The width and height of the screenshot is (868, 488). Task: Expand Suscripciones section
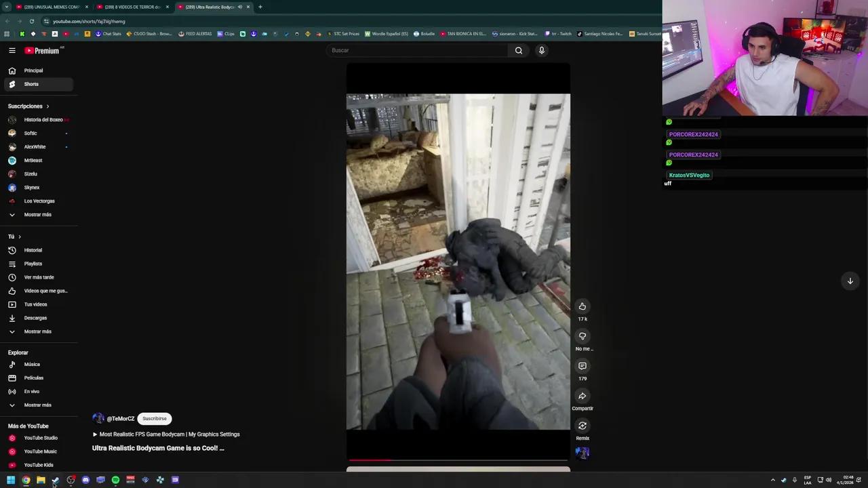(x=28, y=106)
